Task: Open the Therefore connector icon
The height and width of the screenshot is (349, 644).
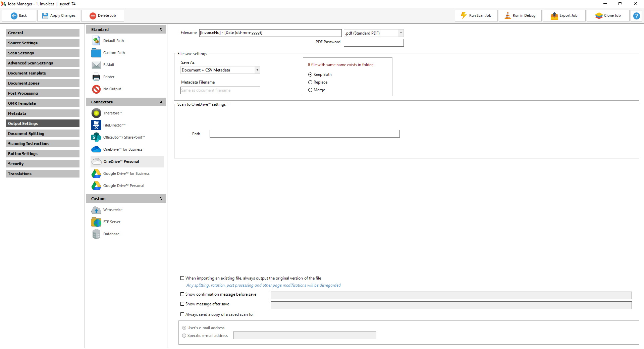Action: click(x=96, y=113)
